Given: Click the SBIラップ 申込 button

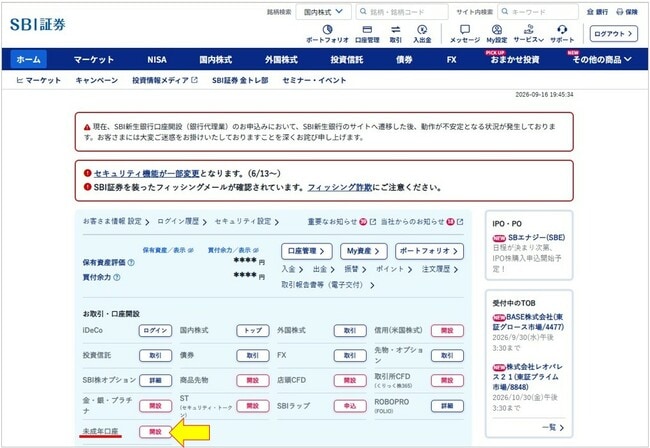Looking at the screenshot, I should click(x=350, y=406).
